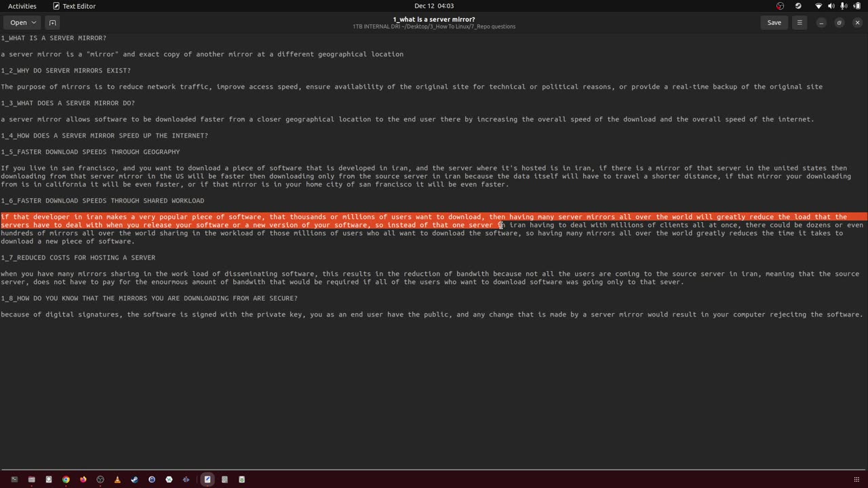
Task: Open the gray drive icon beside Trash
Action: [224, 479]
